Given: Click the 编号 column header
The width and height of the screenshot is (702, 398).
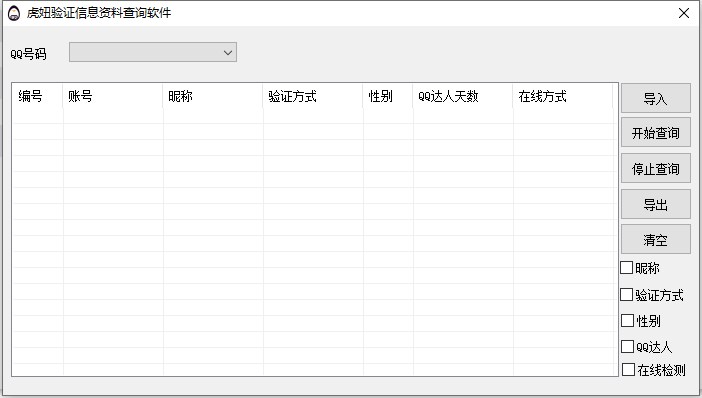Looking at the screenshot, I should click(x=37, y=96).
